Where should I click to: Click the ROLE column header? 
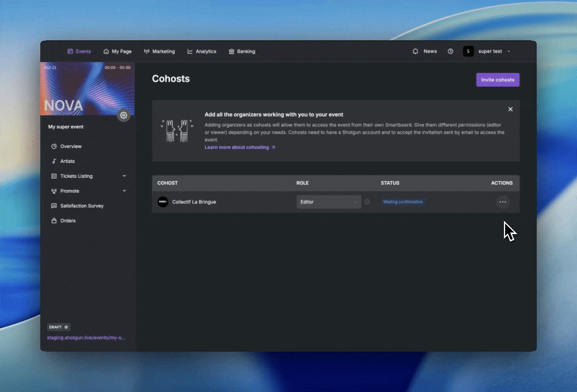pos(303,183)
